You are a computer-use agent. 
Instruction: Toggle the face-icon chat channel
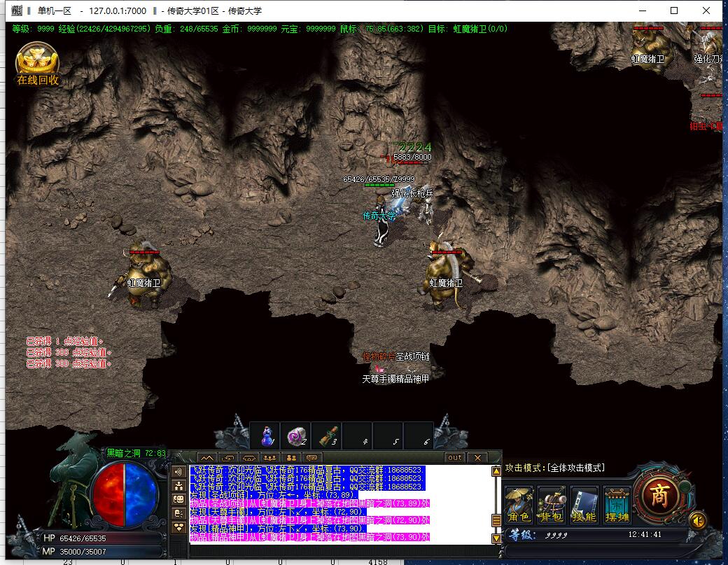pyautogui.click(x=178, y=500)
